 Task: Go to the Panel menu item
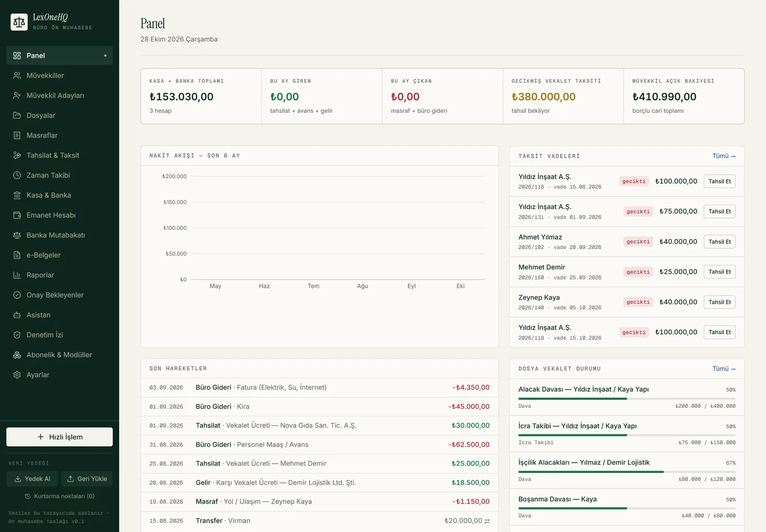(x=60, y=55)
